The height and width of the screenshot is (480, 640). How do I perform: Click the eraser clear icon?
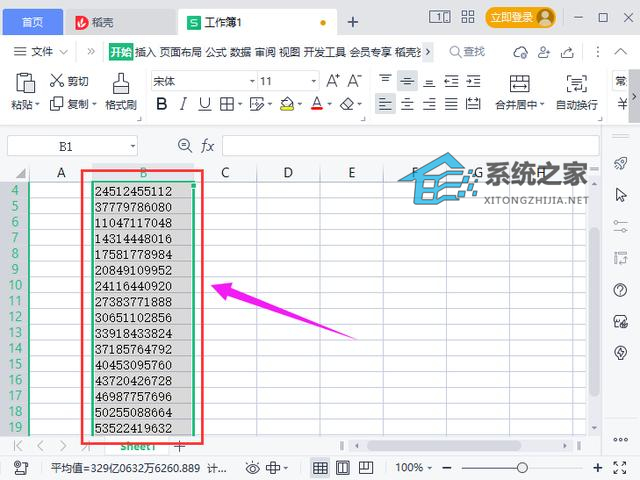pos(347,104)
